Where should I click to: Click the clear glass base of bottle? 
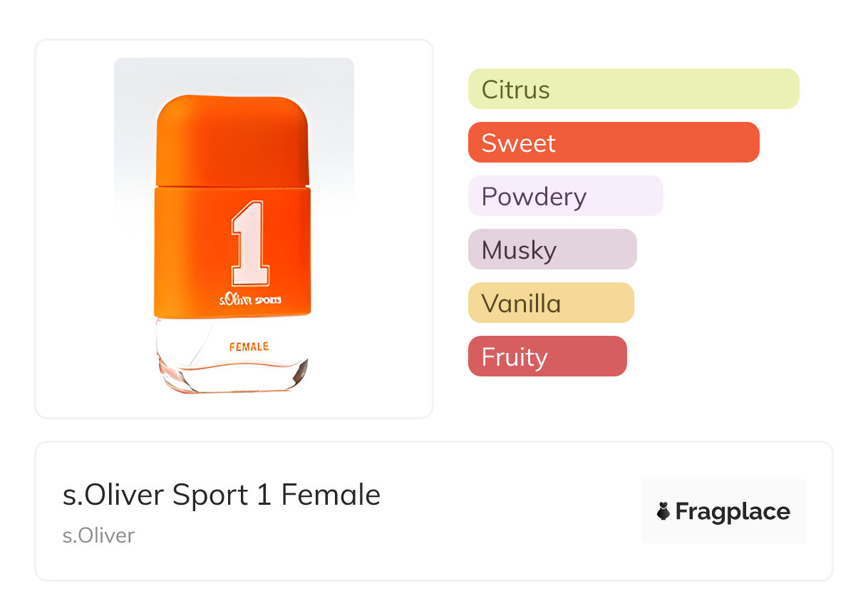click(x=232, y=374)
